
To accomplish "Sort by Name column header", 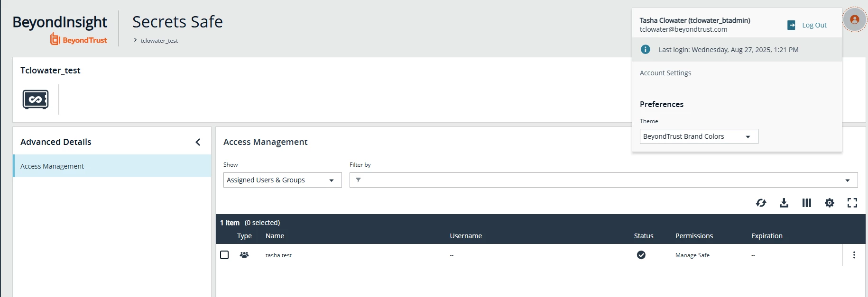I will click(275, 236).
